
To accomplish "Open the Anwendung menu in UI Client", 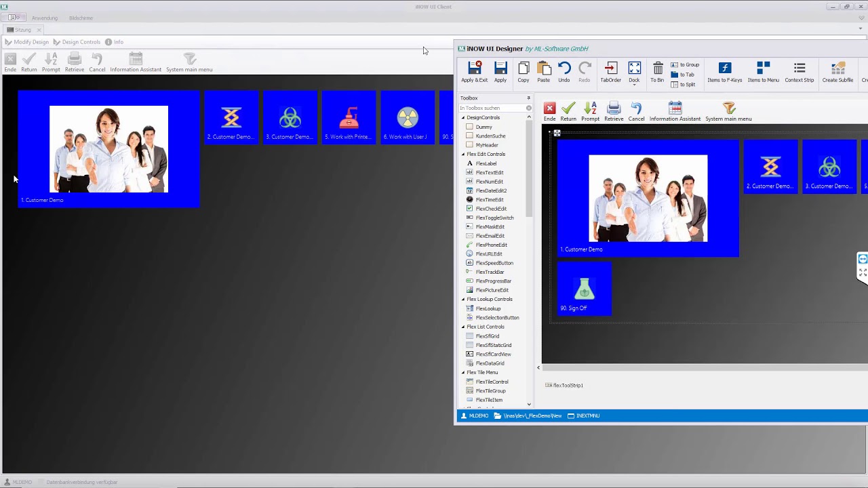I will click(45, 18).
